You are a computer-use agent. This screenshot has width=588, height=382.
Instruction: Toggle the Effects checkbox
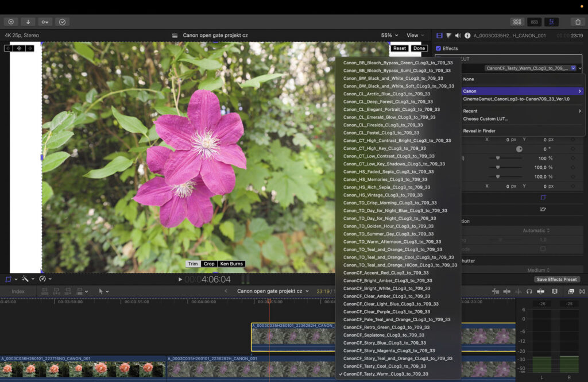coord(438,48)
